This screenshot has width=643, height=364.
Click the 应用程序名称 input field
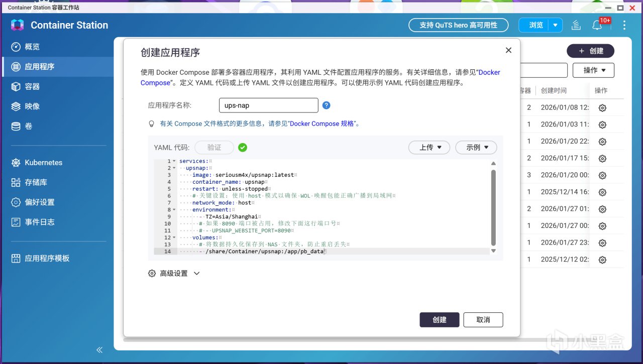269,105
